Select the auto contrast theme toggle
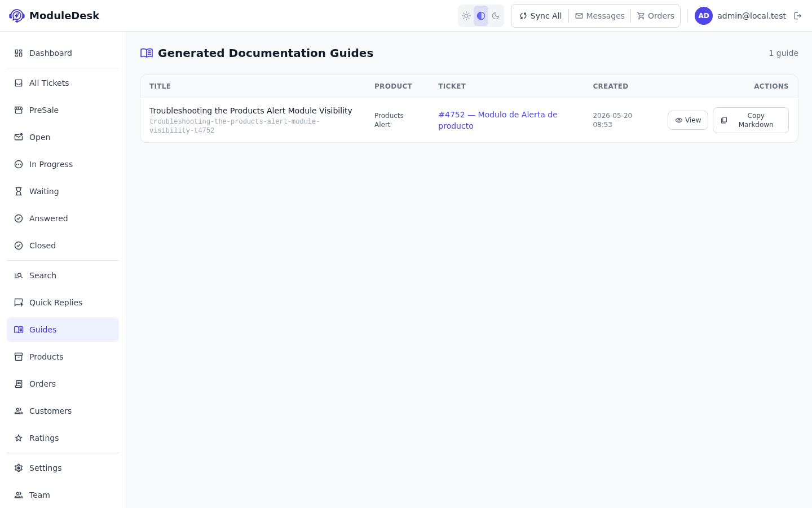This screenshot has width=812, height=508. tap(481, 16)
